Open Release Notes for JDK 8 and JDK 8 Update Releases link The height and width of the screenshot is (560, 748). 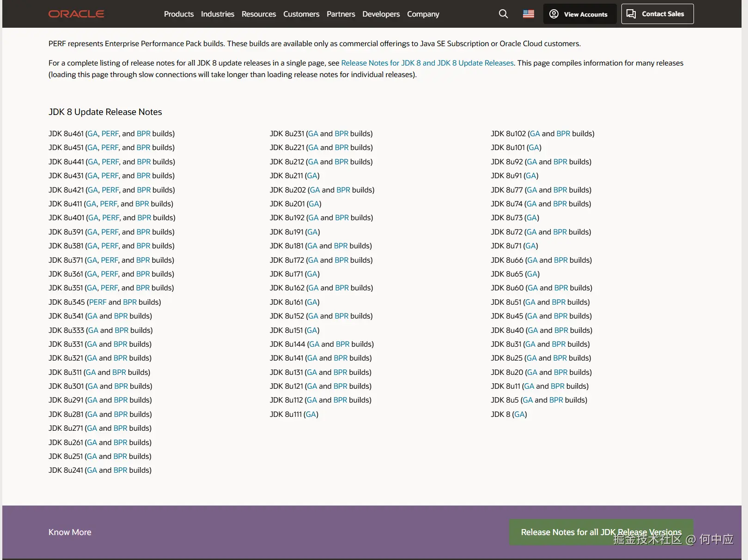click(x=427, y=63)
